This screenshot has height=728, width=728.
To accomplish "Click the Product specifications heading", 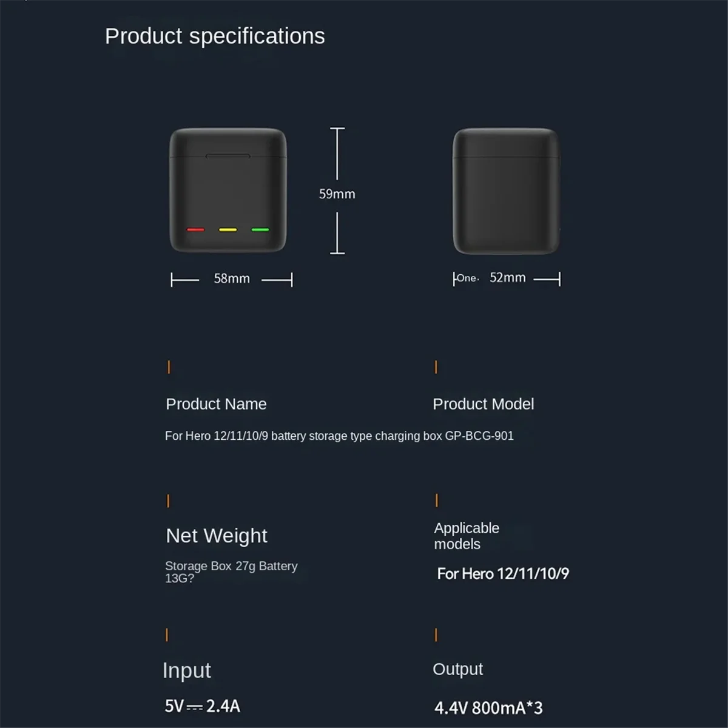I will point(215,36).
